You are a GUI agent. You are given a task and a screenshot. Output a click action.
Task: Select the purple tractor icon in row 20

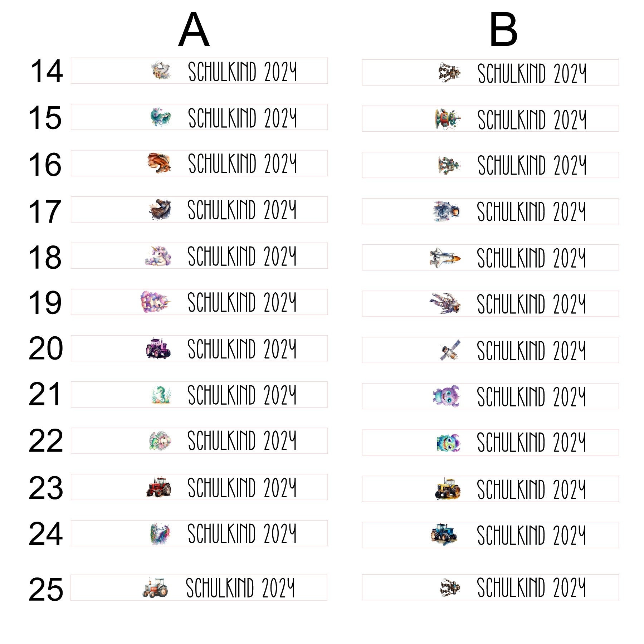(158, 348)
